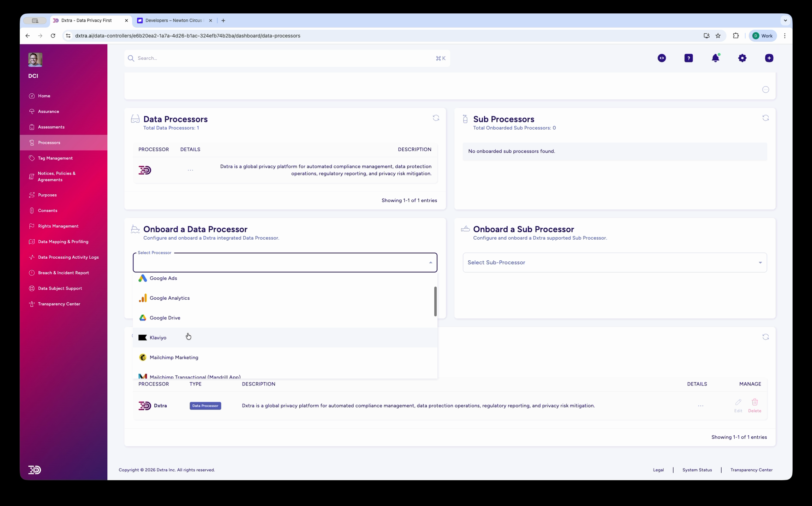
Task: Open the Processors section in the sidebar
Action: point(49,142)
